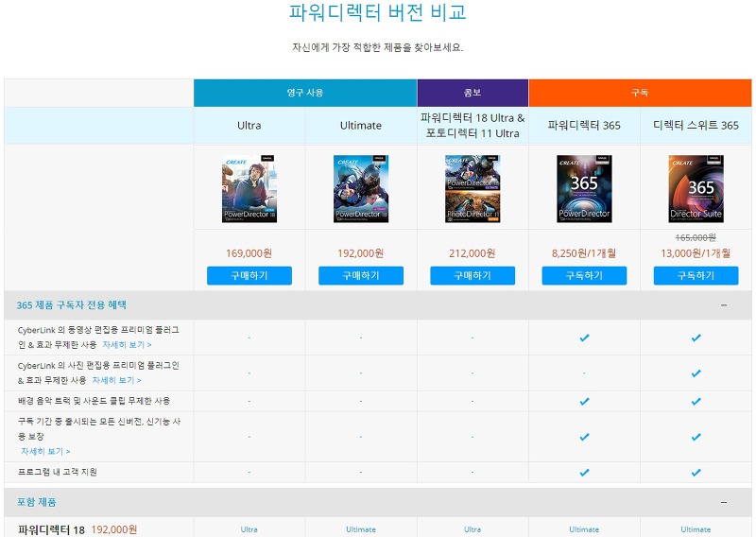Click the 212,000원 price
The width and height of the screenshot is (756, 537).
click(472, 253)
